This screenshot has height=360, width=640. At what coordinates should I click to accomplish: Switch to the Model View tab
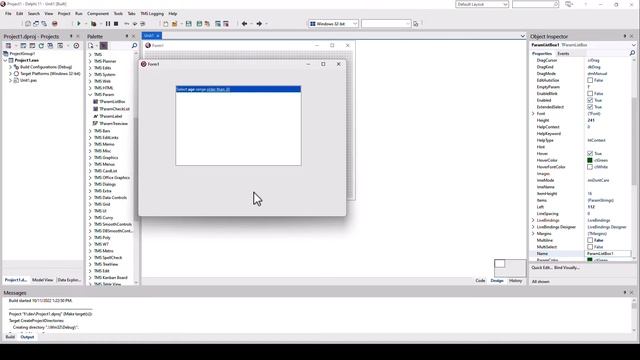click(42, 280)
